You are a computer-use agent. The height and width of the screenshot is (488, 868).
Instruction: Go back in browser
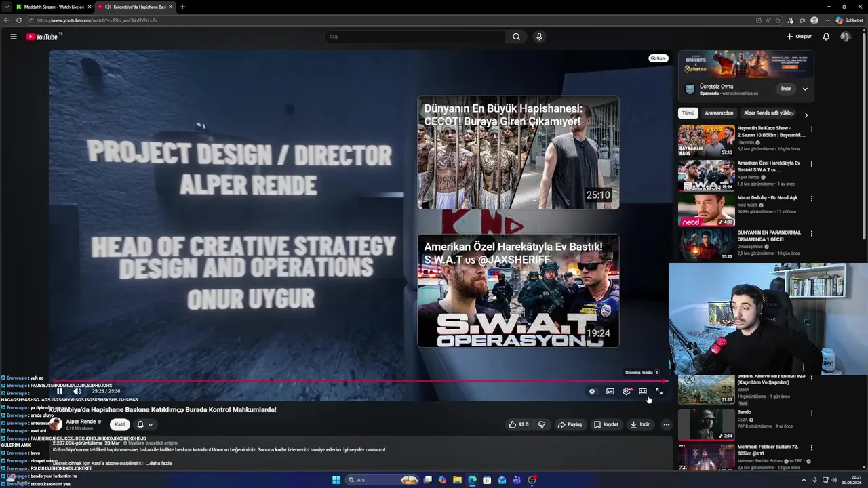[7, 20]
